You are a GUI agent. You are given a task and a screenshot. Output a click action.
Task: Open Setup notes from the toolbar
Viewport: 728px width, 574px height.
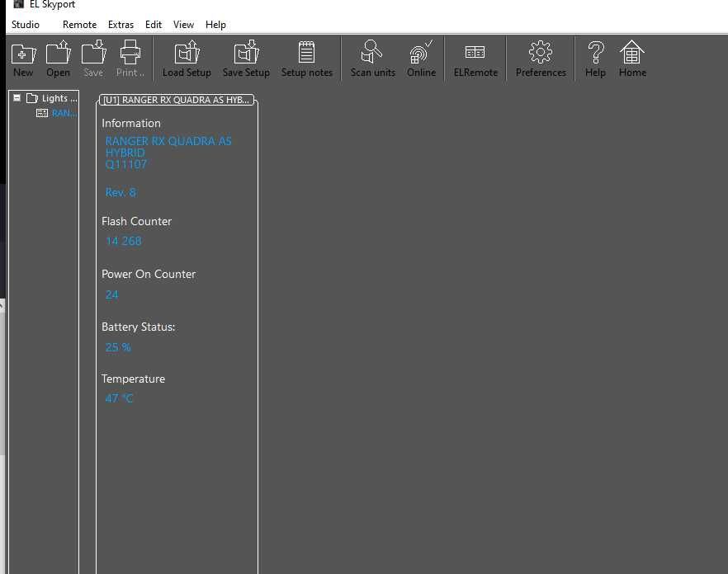306,59
